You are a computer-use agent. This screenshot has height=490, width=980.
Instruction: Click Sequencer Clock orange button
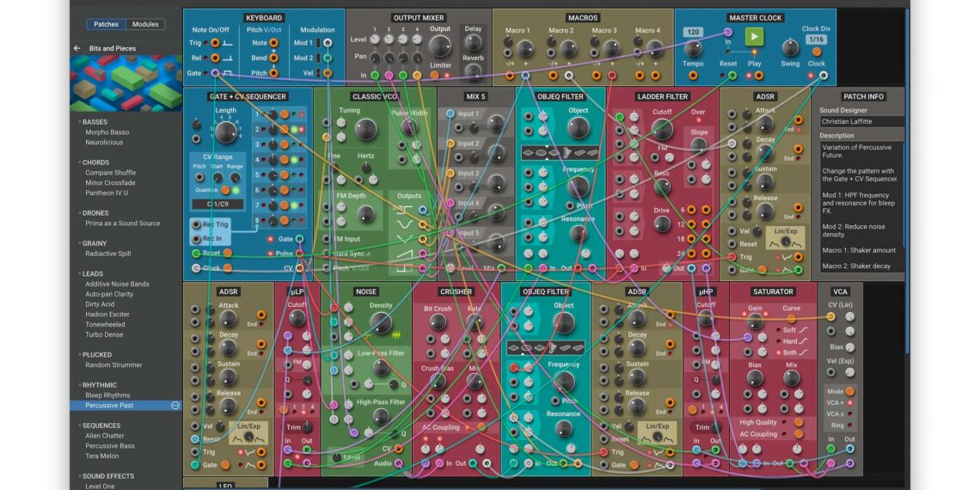pyautogui.click(x=228, y=268)
